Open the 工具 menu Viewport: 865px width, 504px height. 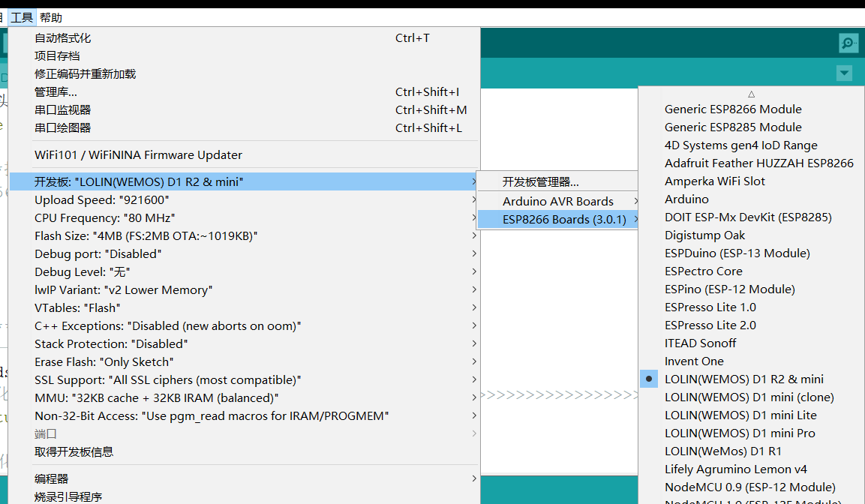pos(22,18)
